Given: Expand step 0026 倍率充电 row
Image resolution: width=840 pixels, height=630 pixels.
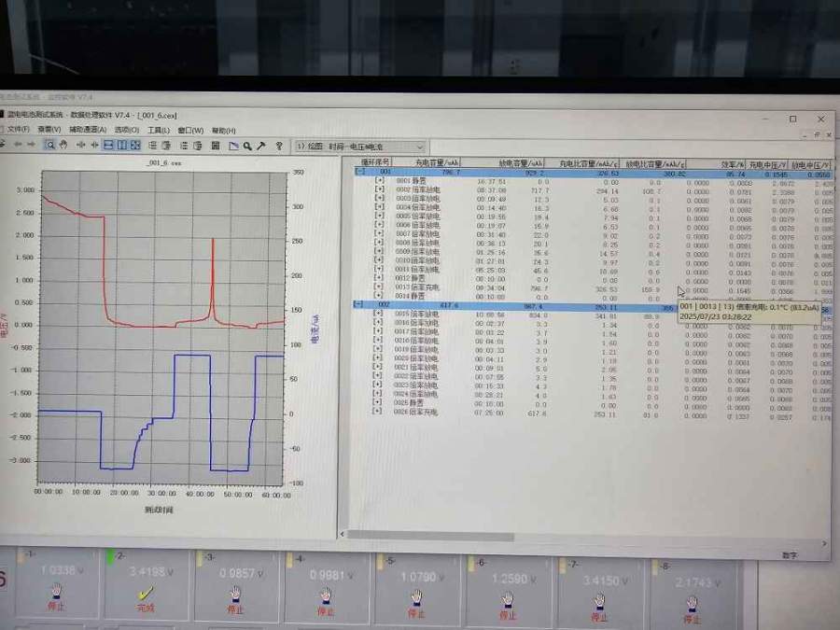Looking at the screenshot, I should pos(378,411).
